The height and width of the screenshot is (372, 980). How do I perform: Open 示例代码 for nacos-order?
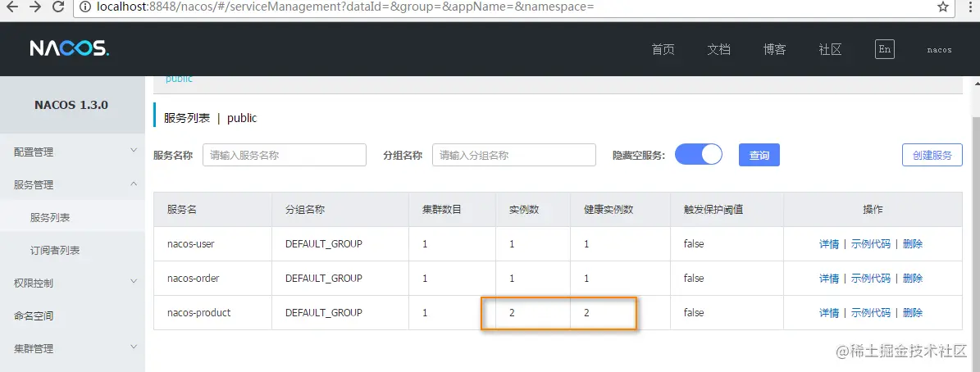(871, 279)
